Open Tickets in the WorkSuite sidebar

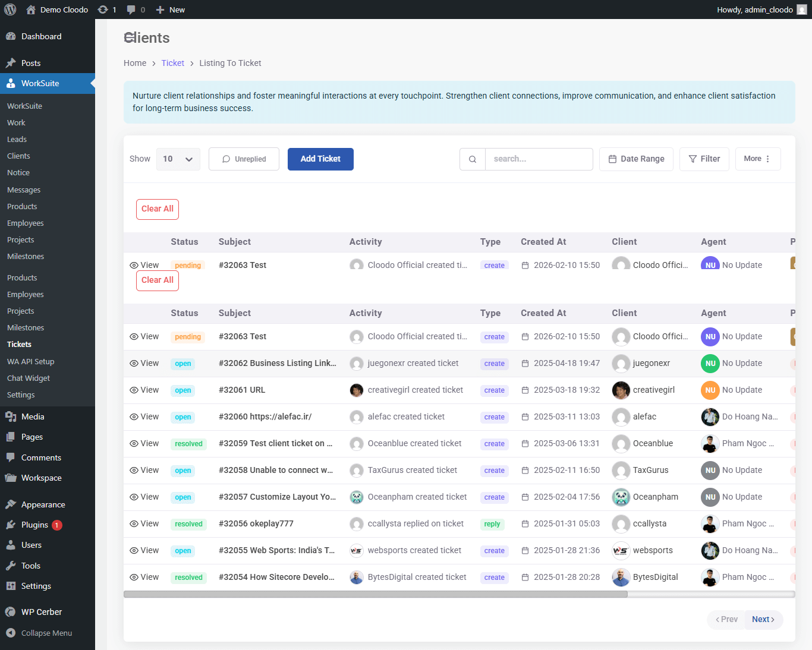tap(19, 344)
